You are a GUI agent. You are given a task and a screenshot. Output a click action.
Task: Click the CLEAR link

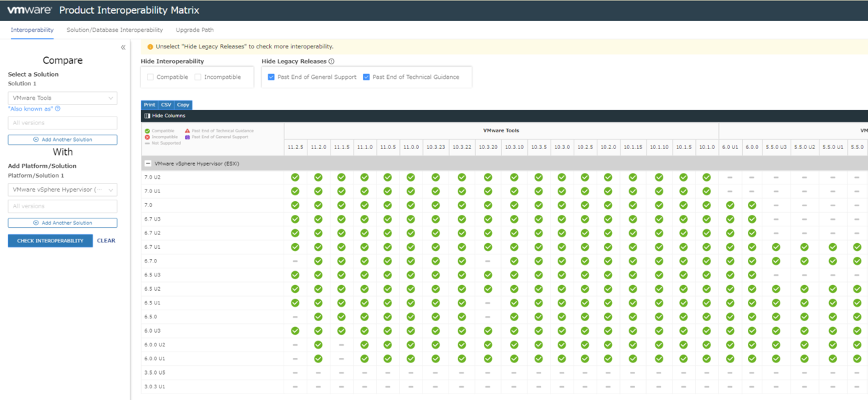pos(106,240)
